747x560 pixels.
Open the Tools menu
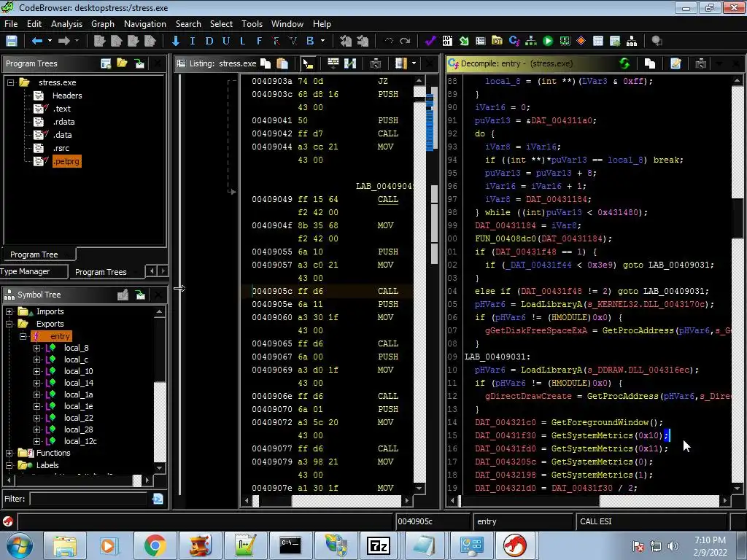coord(252,24)
